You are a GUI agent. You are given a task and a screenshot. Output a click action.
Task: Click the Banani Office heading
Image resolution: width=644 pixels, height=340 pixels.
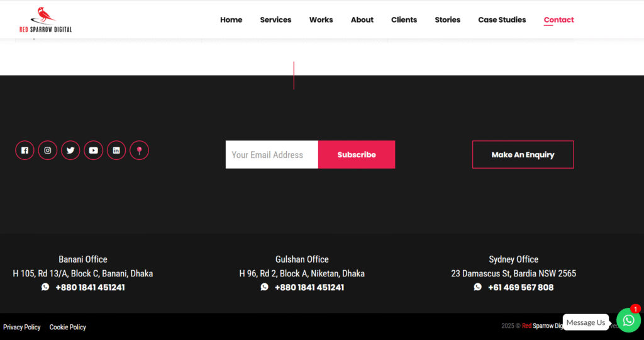tap(83, 259)
